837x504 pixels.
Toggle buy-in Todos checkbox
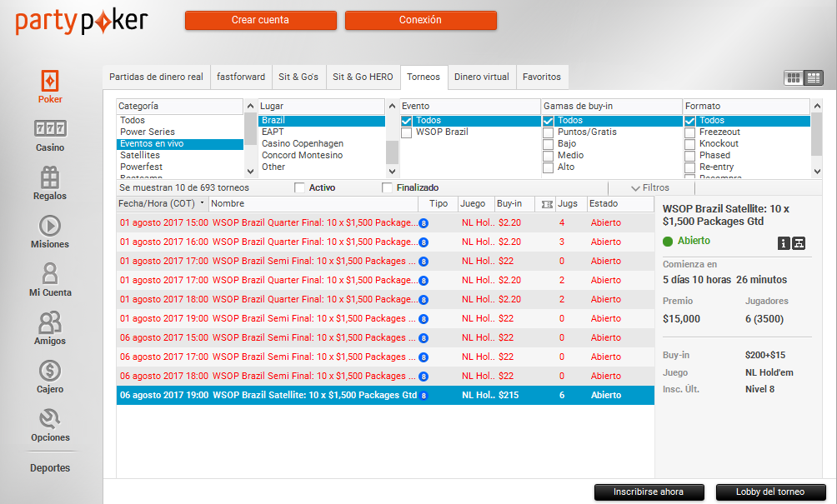tap(548, 121)
